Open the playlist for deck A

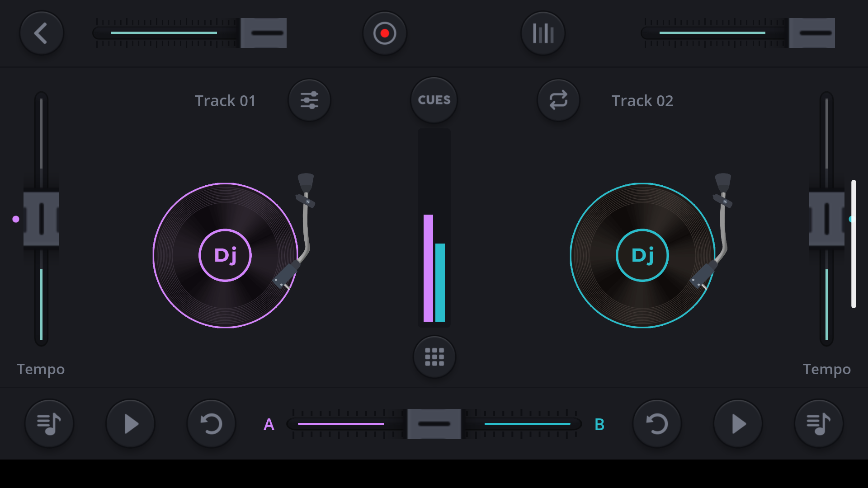pos(49,423)
